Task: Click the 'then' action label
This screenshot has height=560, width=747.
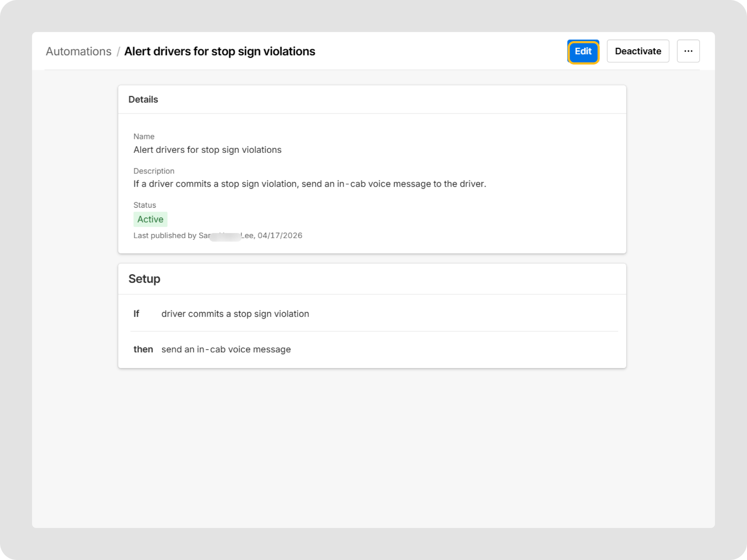Action: point(143,349)
